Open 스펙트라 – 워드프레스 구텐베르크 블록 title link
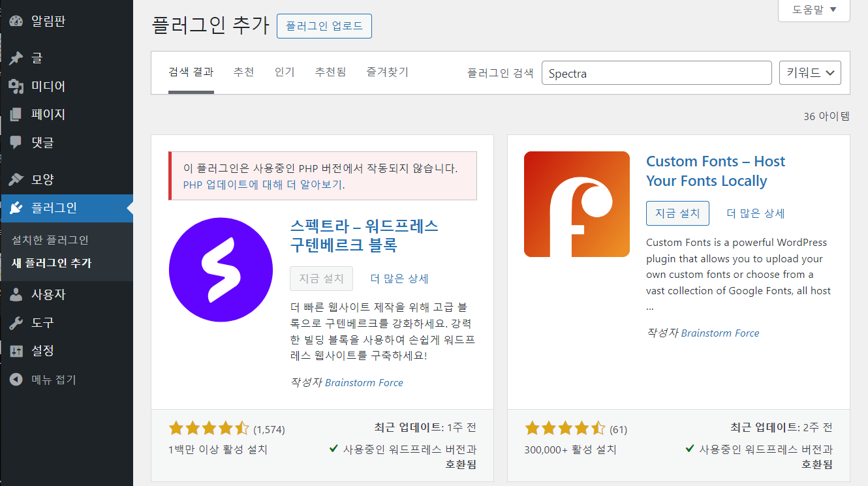 (364, 235)
